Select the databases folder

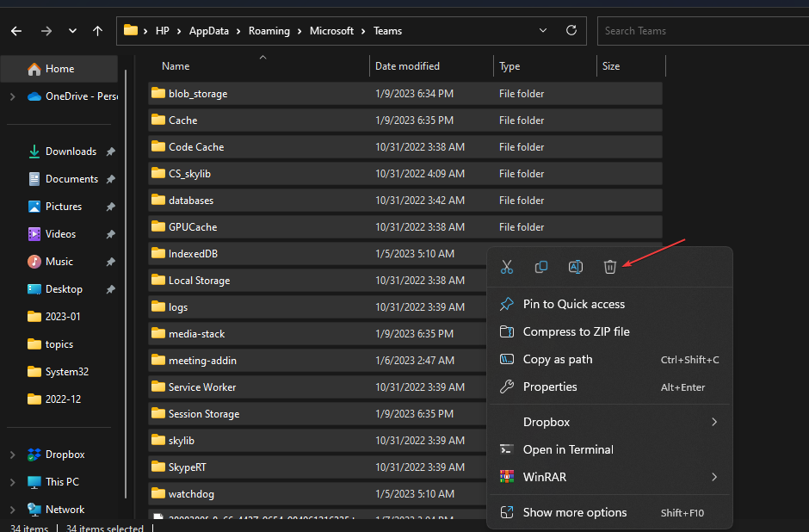click(x=405, y=201)
